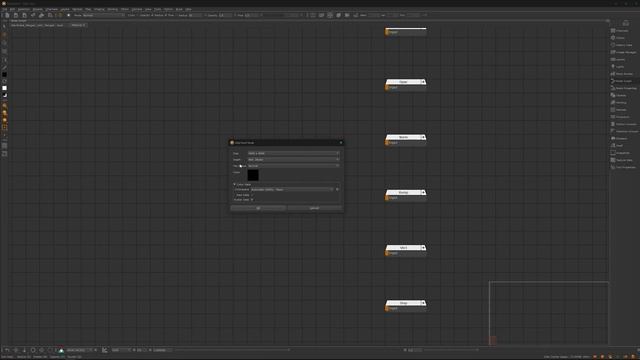Click the Save project toolbar icon
This screenshot has width=640, height=360.
(x=24, y=15)
